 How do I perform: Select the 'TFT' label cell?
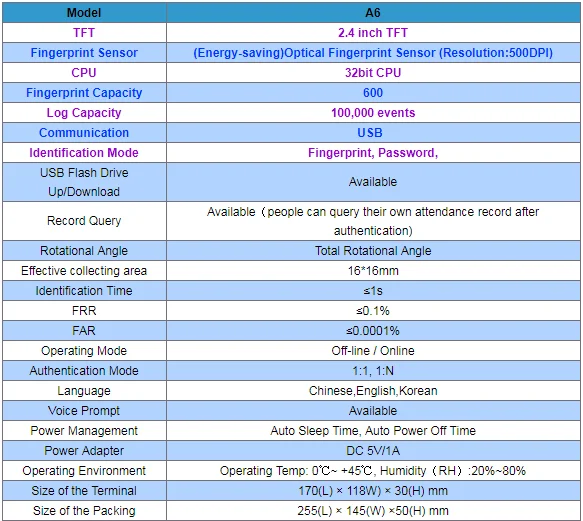click(84, 33)
